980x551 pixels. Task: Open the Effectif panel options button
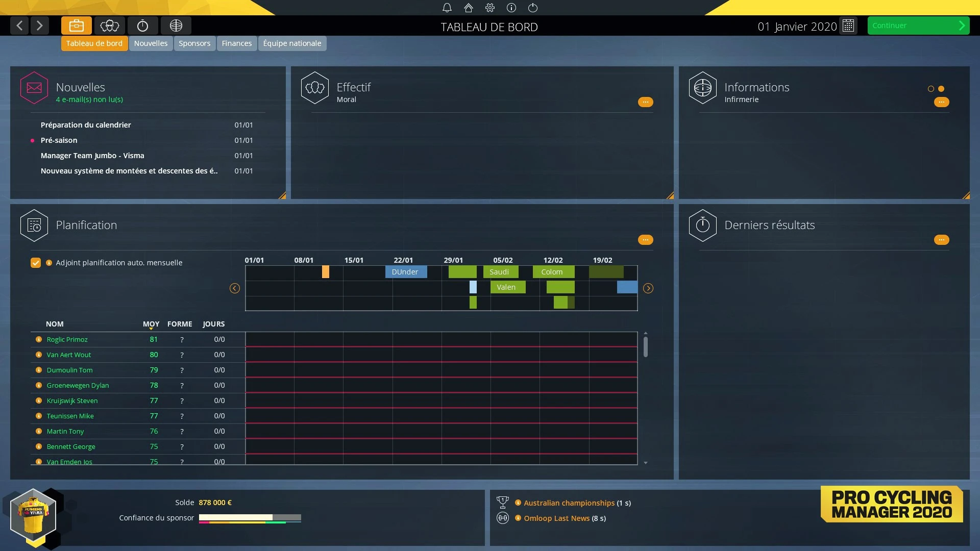point(645,102)
